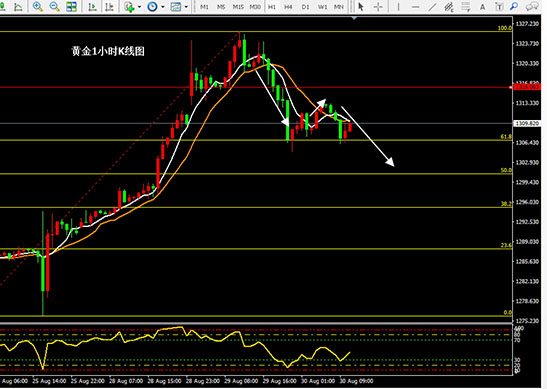Open the Periods clock dropdown arrow
This screenshot has height=389, width=547.
[163, 7]
